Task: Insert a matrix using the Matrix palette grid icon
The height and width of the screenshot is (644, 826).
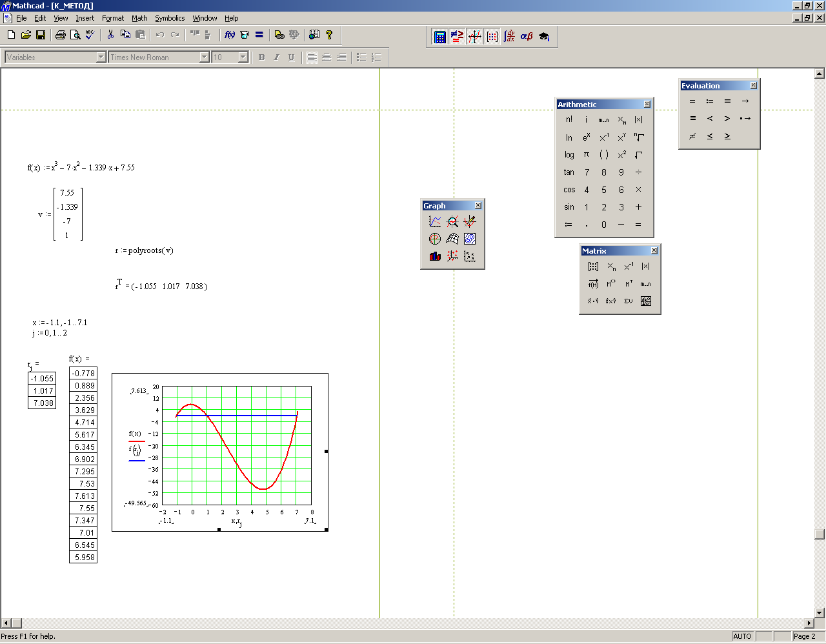Action: pyautogui.click(x=594, y=267)
